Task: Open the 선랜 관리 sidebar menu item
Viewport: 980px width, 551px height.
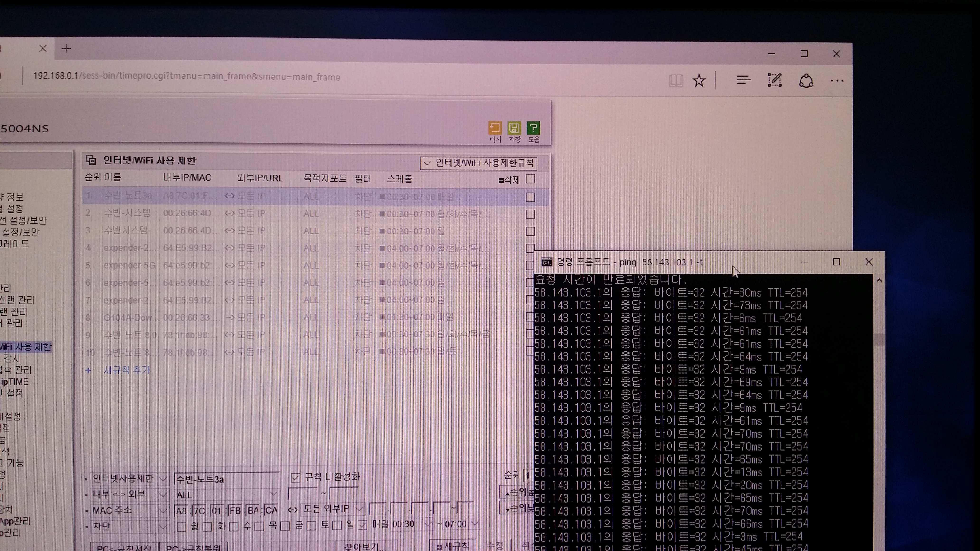Action: (x=17, y=300)
